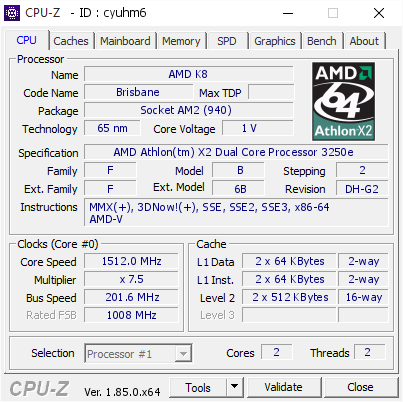Click the CPU-Z app icon in title bar

pos(12,13)
